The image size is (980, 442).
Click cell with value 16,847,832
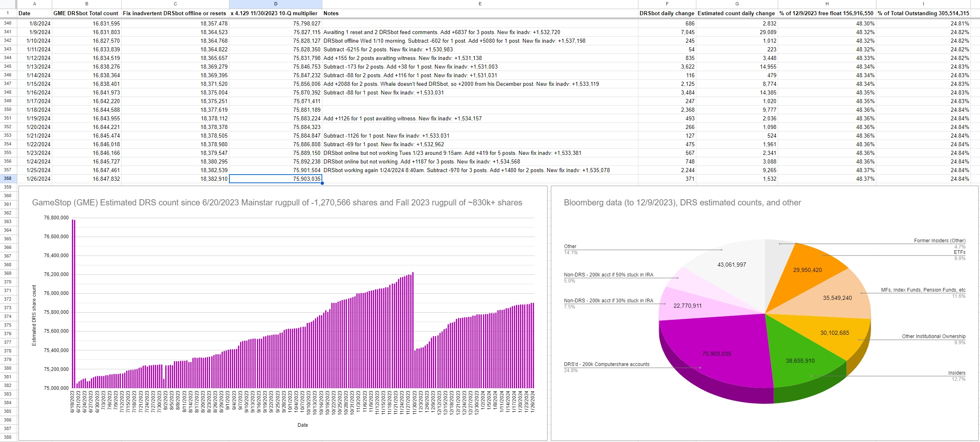87,179
